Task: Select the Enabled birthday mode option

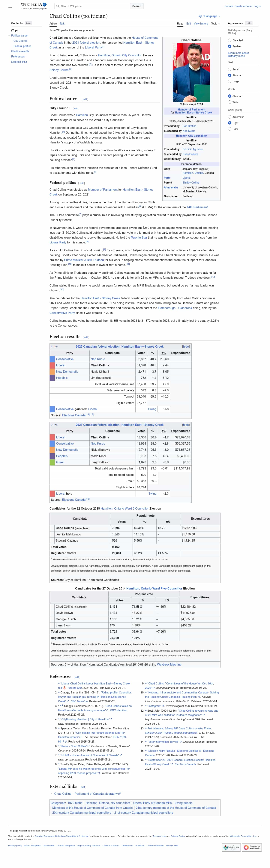Action: 229,46
